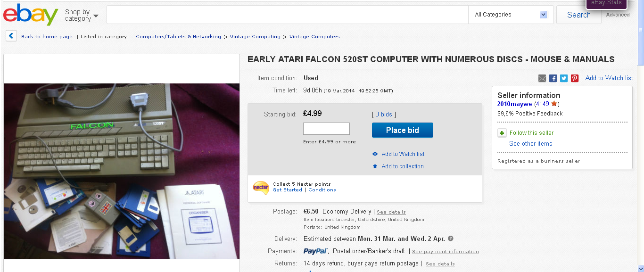Viewport: 644px width, 272px height.
Task: Share listing via Facebook icon
Action: coord(553,78)
